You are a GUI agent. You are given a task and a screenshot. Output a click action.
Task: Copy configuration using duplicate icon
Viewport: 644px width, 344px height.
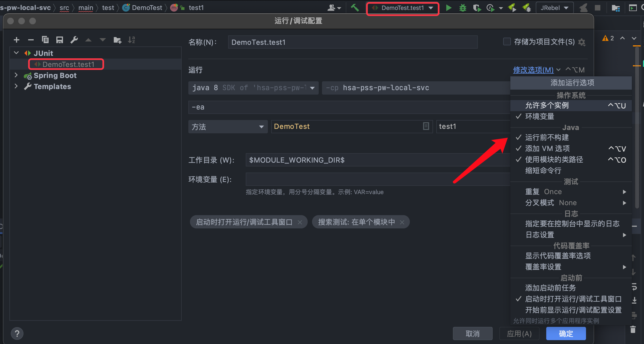click(x=45, y=40)
